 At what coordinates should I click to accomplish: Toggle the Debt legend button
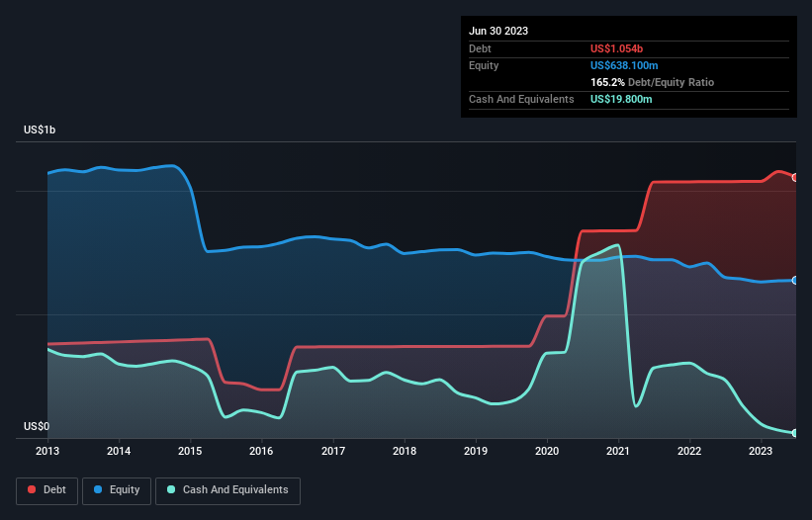[46, 490]
